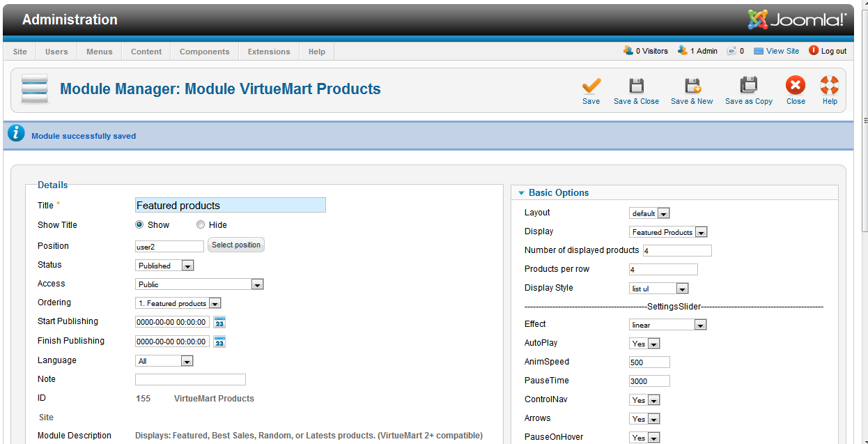The image size is (868, 444).
Task: Select Hide title radio button
Action: click(201, 225)
